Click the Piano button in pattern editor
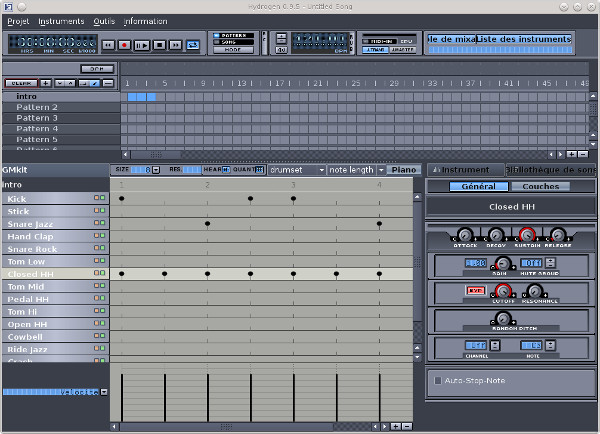The width and height of the screenshot is (600, 434). 404,170
